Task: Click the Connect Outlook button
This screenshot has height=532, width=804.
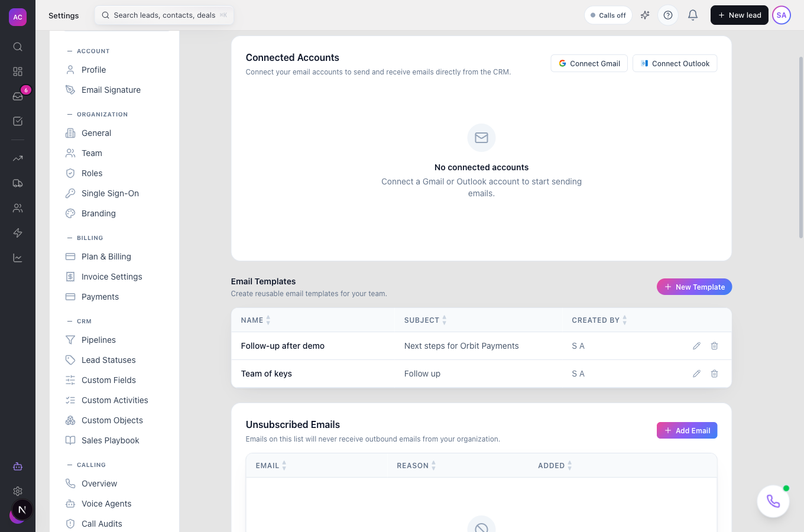Action: coord(675,63)
